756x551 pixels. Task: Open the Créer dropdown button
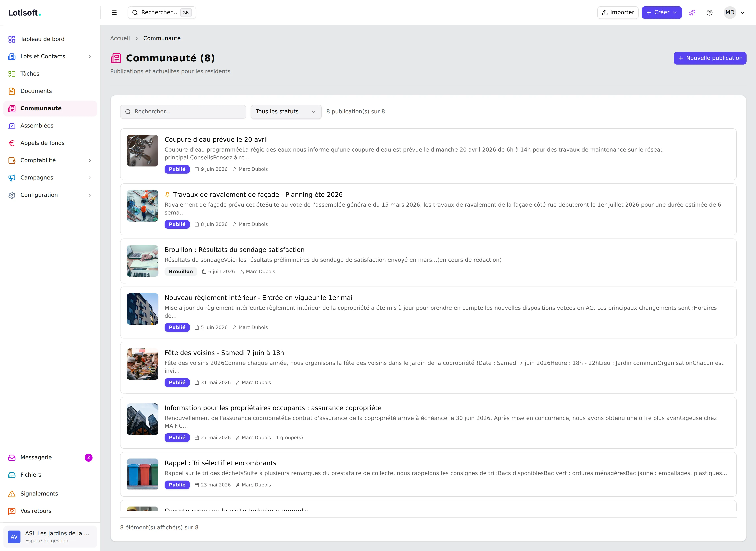click(661, 13)
